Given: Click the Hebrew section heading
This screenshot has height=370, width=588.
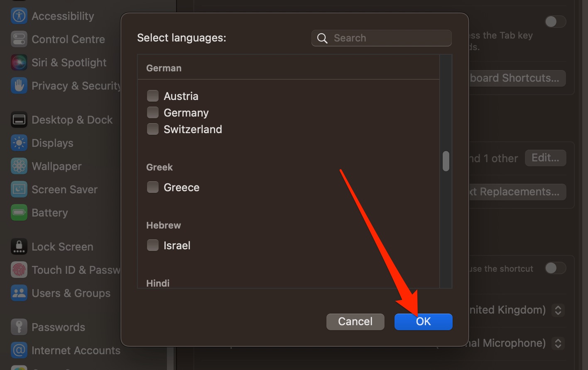Looking at the screenshot, I should coord(164,225).
